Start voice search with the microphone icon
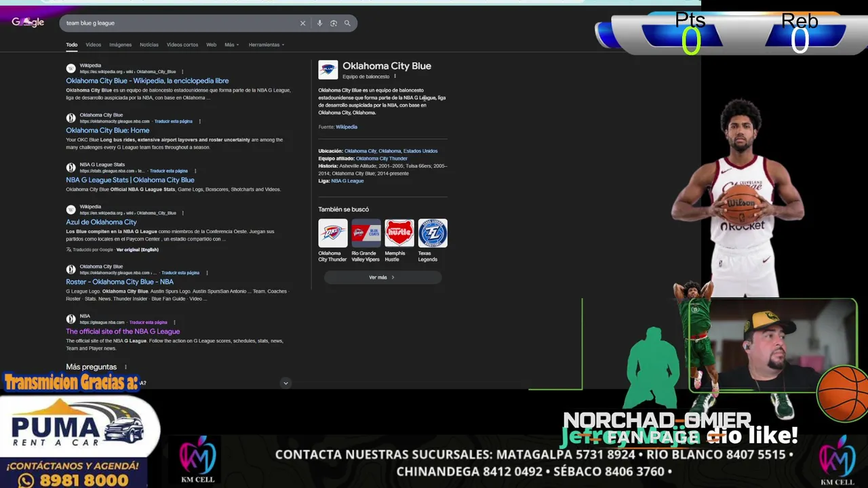The height and width of the screenshot is (488, 868). [319, 23]
